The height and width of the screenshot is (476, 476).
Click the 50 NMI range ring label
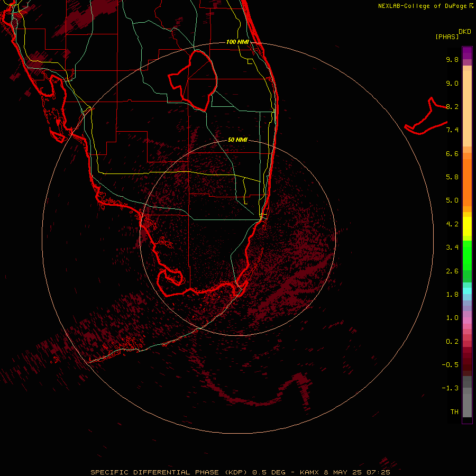pyautogui.click(x=237, y=140)
